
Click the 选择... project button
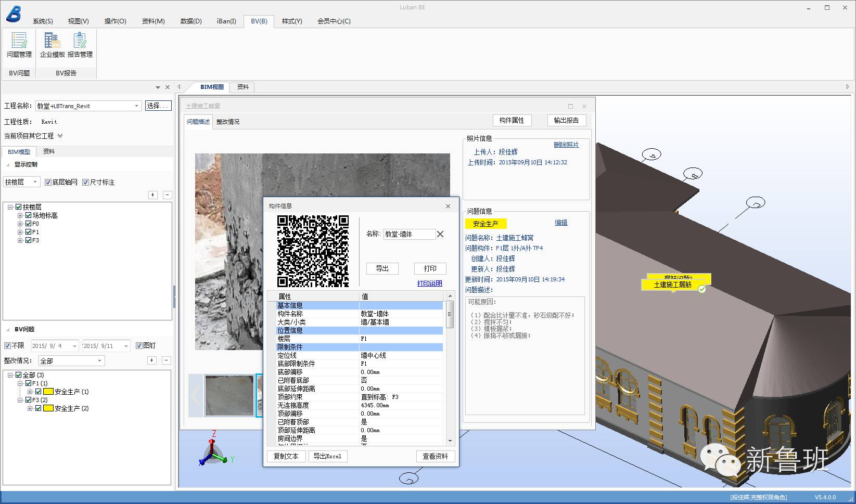coord(158,106)
